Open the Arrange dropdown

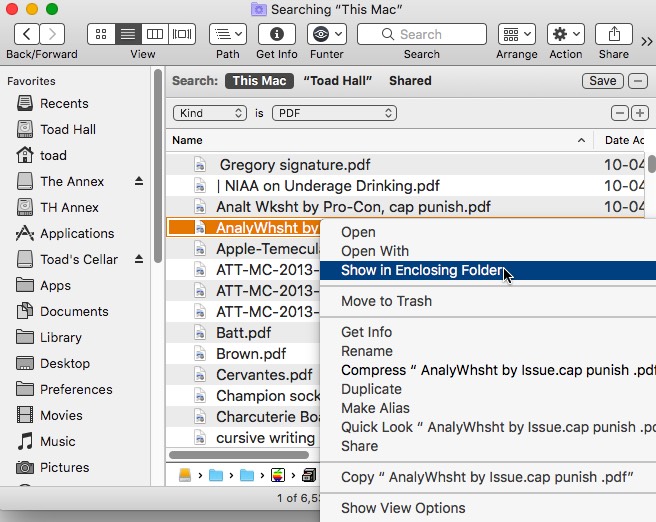pyautogui.click(x=517, y=34)
